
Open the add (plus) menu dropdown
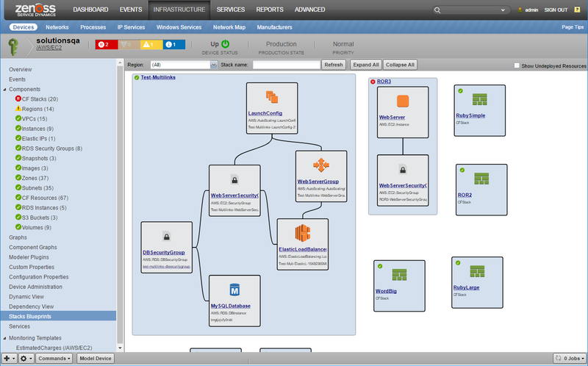pos(10,358)
